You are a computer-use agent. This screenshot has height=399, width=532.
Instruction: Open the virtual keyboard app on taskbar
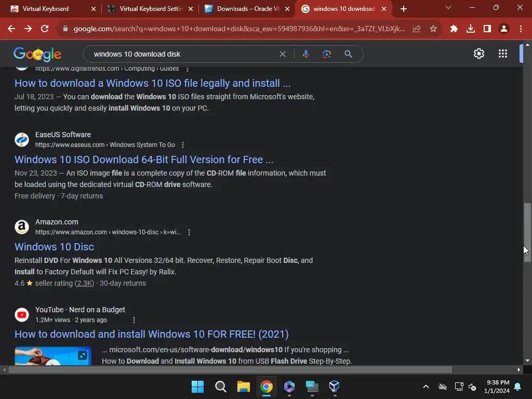pyautogui.click(x=312, y=387)
